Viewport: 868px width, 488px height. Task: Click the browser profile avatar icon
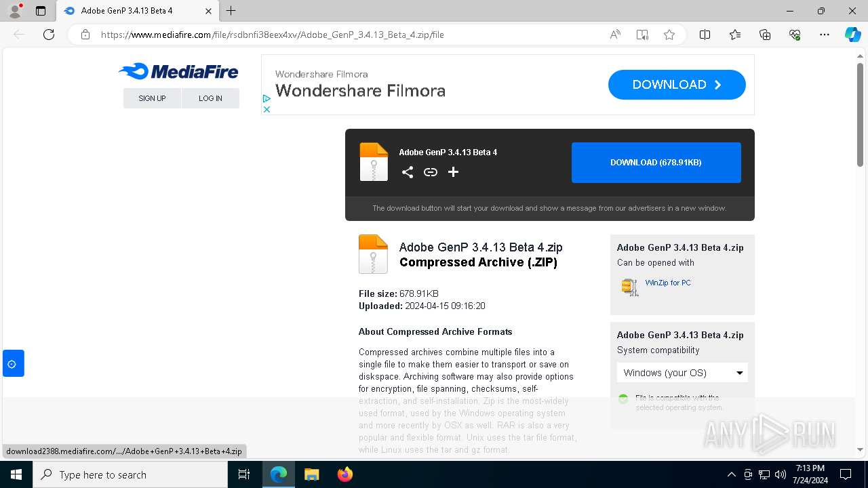click(14, 11)
